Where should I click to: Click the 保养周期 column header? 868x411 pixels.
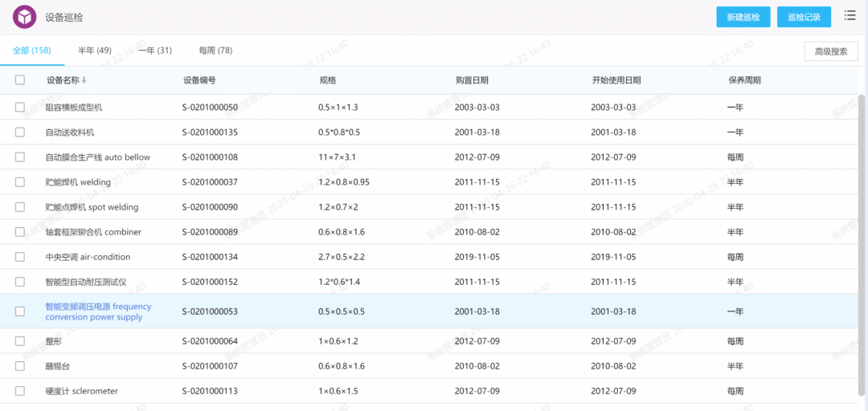744,80
